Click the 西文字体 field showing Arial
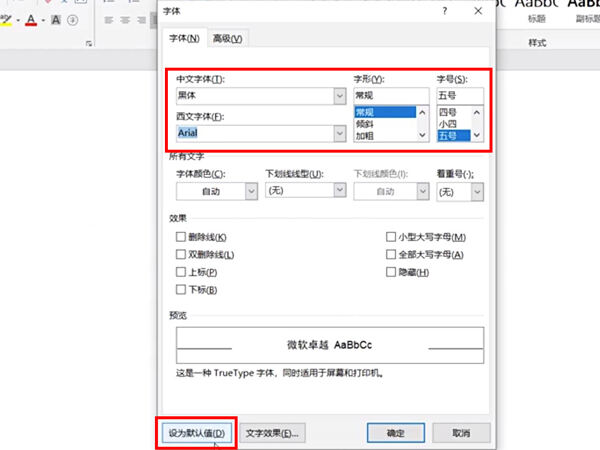This screenshot has width=600, height=450. tap(255, 133)
